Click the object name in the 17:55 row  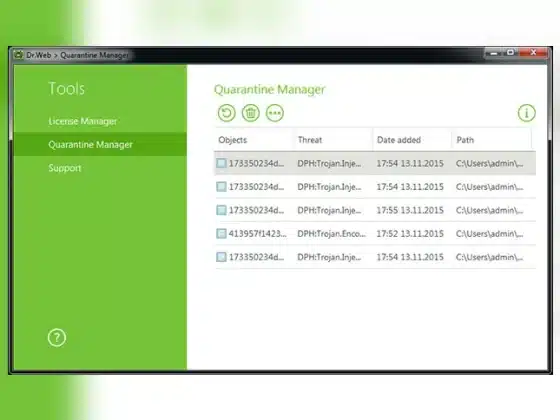click(x=256, y=210)
